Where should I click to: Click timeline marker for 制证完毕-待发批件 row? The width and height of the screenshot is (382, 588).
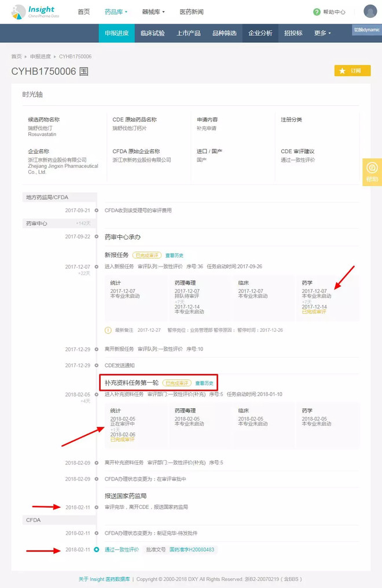tap(97, 533)
